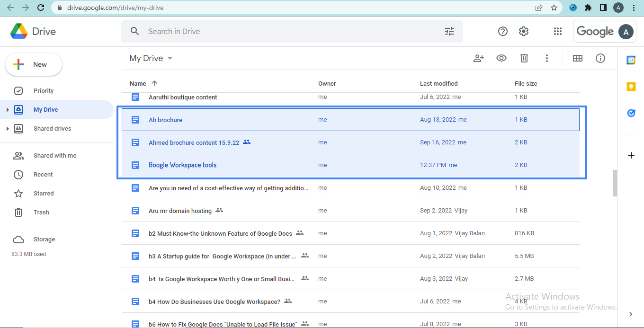Click the browser address bar URL

(116, 8)
